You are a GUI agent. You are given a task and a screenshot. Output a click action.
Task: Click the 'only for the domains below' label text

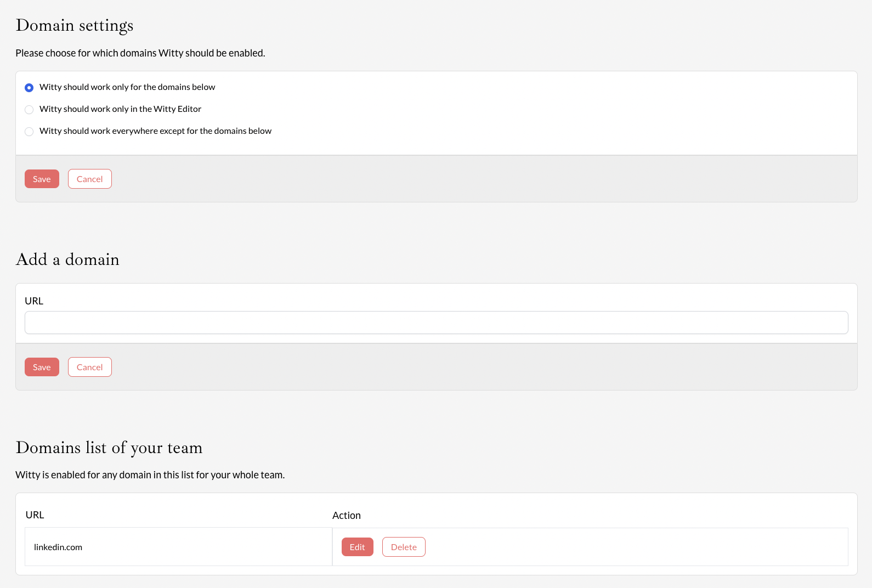(x=127, y=87)
